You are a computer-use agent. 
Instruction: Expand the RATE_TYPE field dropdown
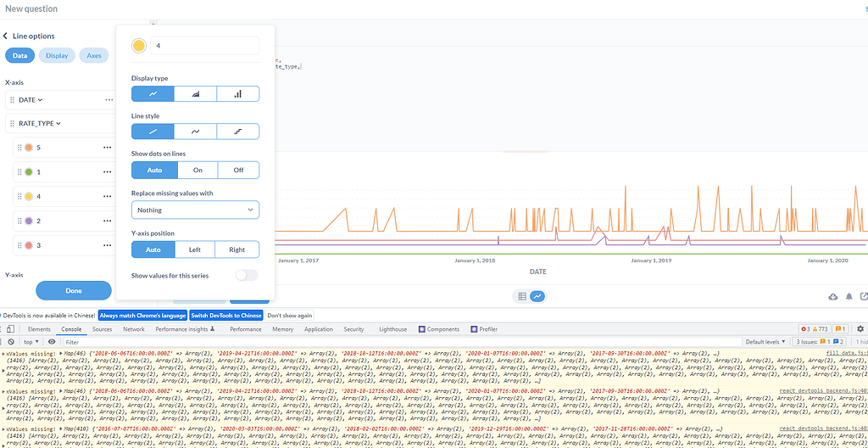click(58, 124)
